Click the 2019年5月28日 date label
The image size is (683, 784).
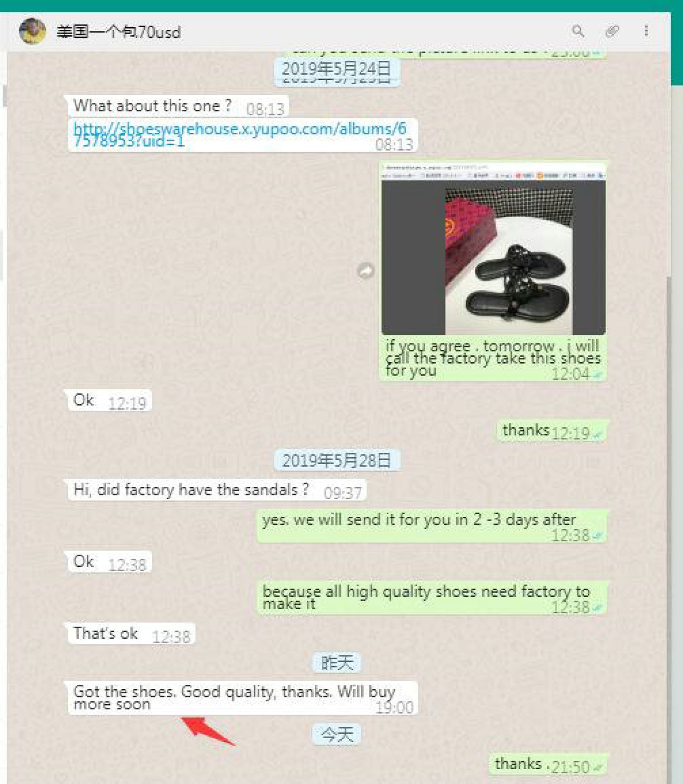337,460
